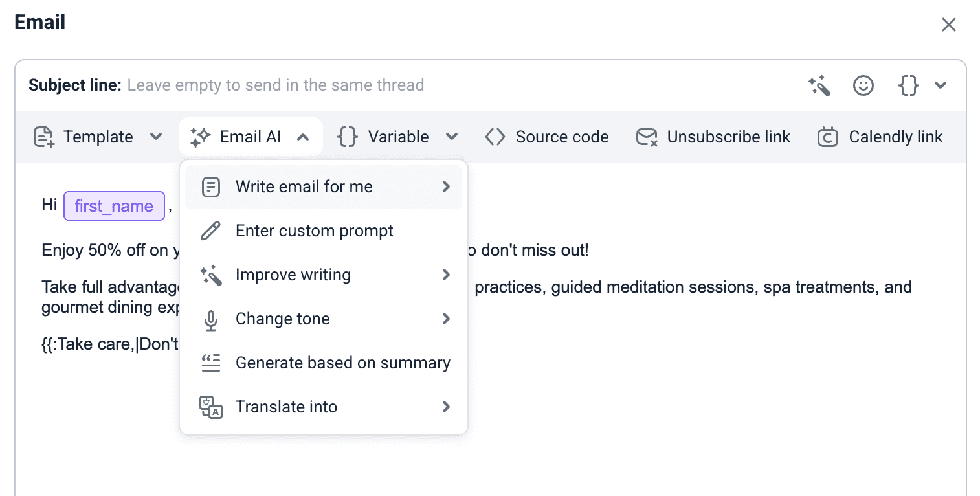Select Write email for me
The height and width of the screenshot is (496, 980).
304,187
